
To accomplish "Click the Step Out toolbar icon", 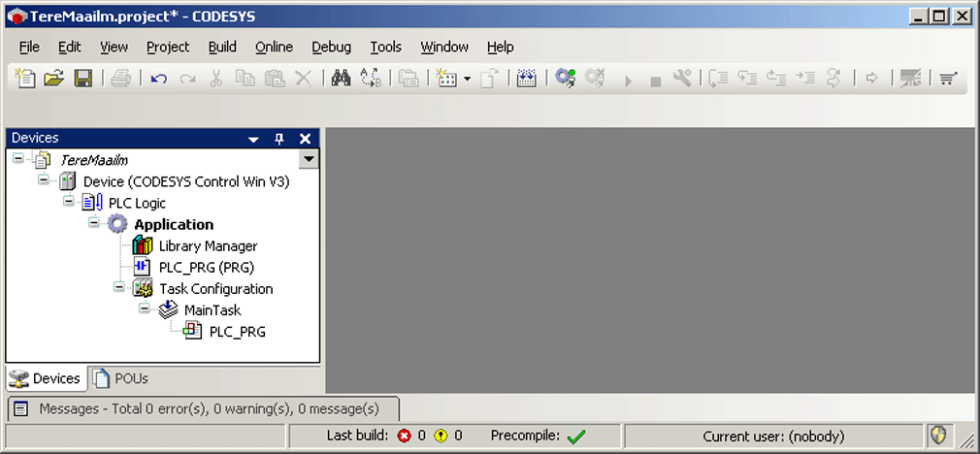I will 776,78.
